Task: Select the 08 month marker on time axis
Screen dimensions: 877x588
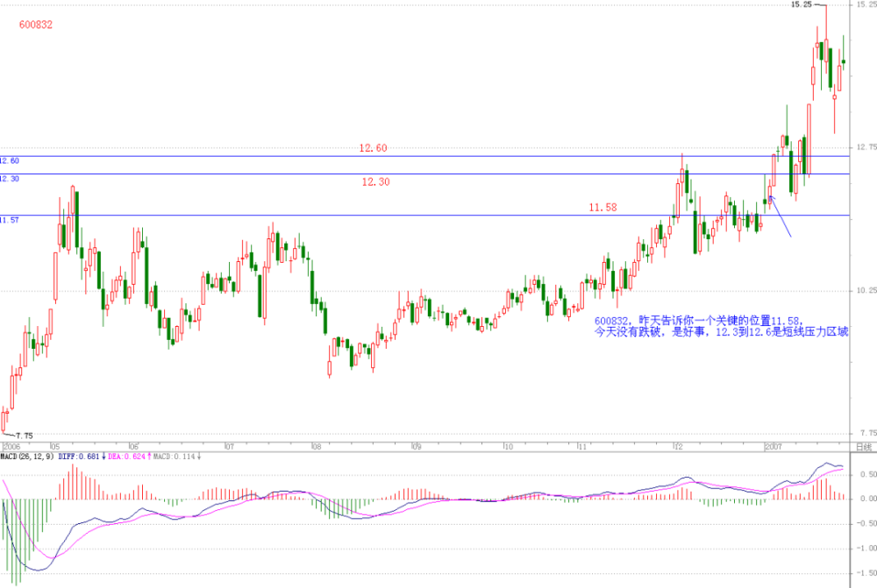Action: (317, 447)
